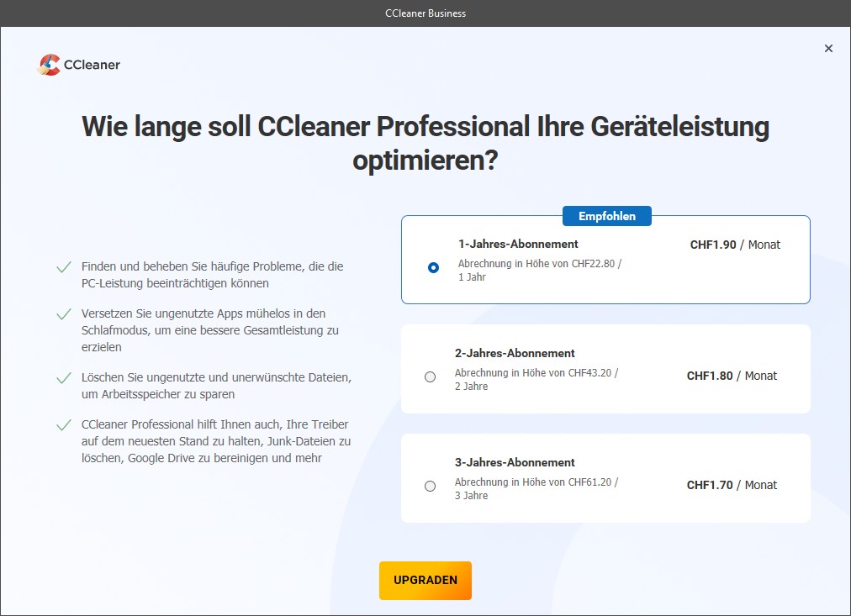The width and height of the screenshot is (851, 616).
Task: Click the CHF1.80 / Monat price
Action: point(732,376)
